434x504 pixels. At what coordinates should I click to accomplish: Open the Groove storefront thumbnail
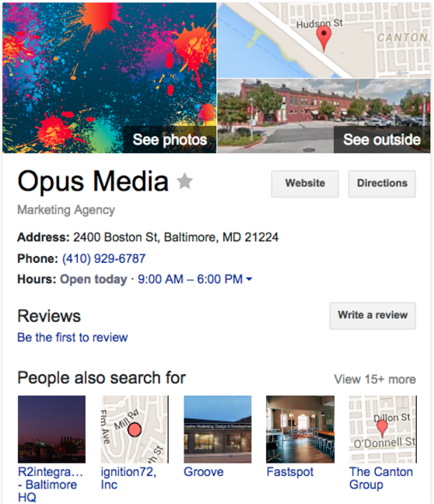click(x=218, y=429)
